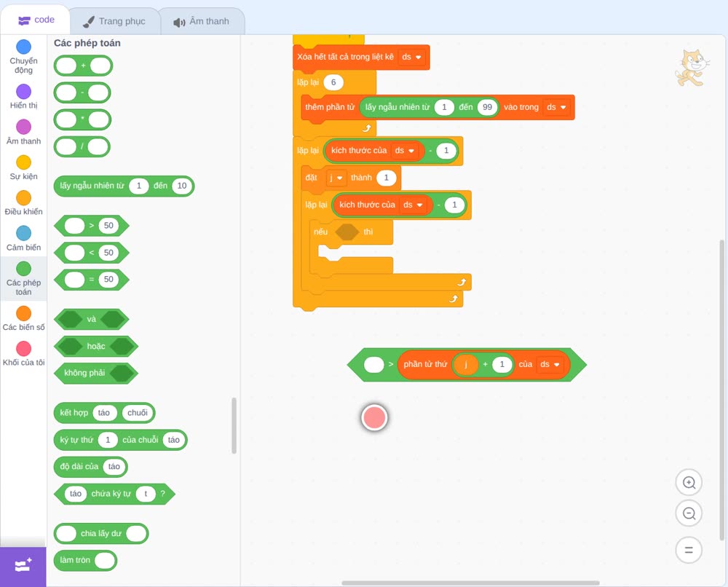Open the Khối của tôi category
728x587 pixels.
tap(24, 354)
